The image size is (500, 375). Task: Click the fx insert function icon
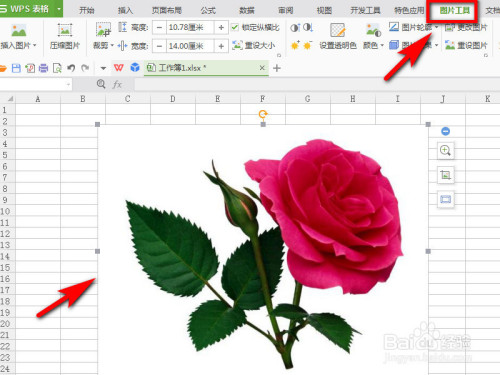tap(117, 85)
